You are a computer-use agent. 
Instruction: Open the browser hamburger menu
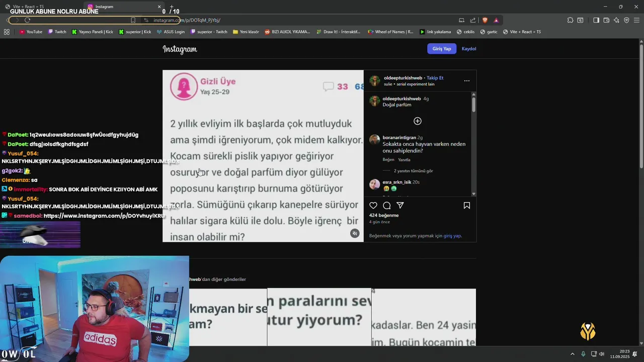636,20
